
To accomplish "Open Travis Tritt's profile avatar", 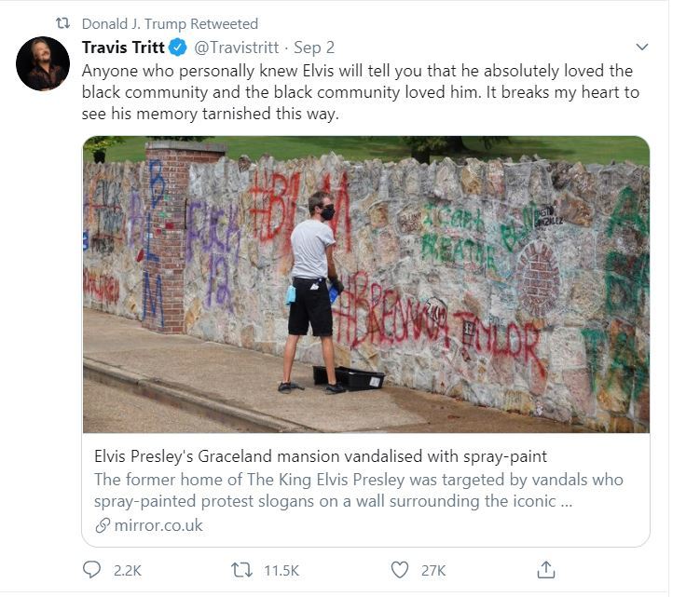I will pos(43,63).
